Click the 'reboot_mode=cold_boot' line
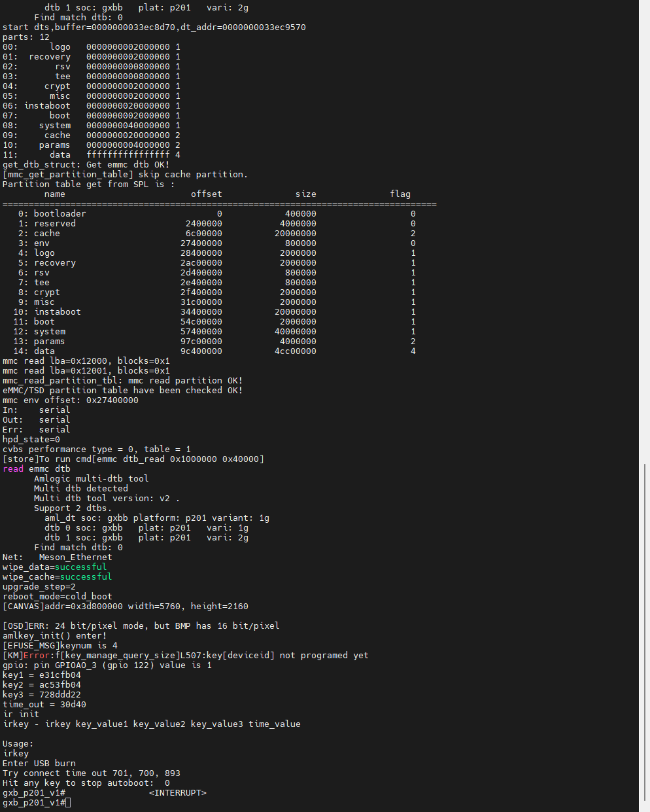Screen dimensions: 650x812 [58, 597]
